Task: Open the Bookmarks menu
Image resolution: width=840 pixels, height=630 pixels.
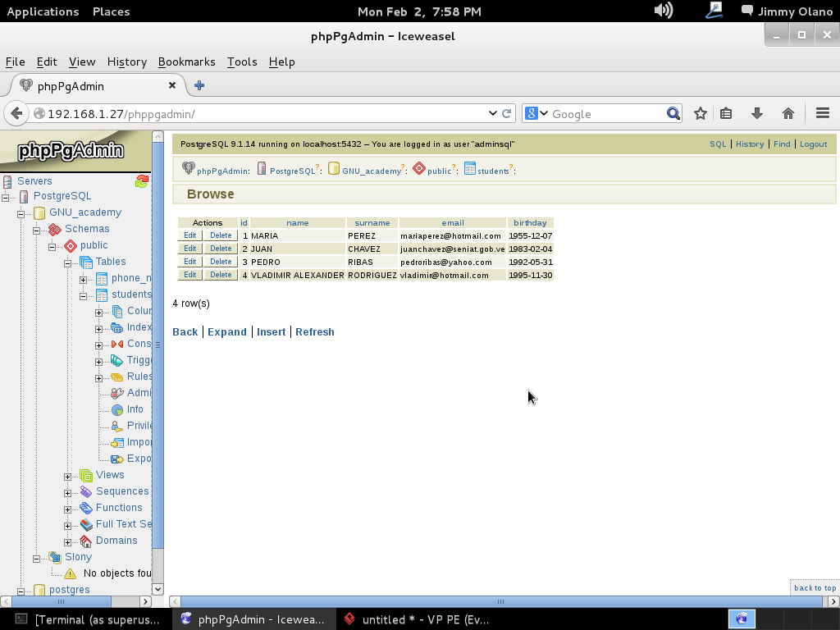Action: pos(186,62)
